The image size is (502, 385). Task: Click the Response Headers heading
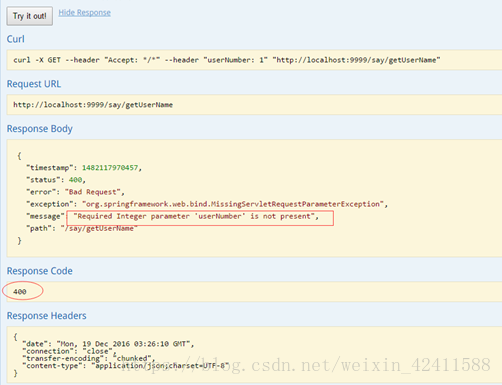click(x=47, y=315)
